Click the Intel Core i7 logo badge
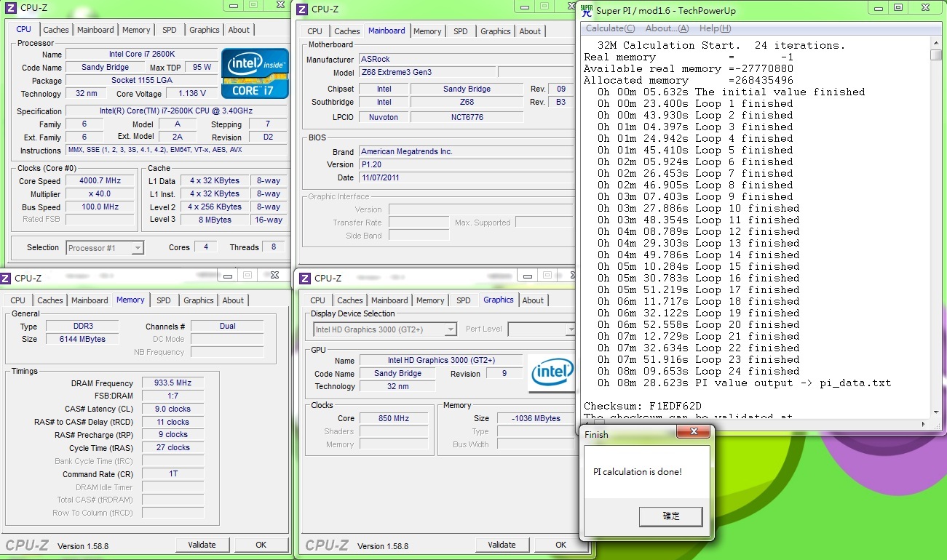Image resolution: width=947 pixels, height=560 pixels. coord(255,73)
